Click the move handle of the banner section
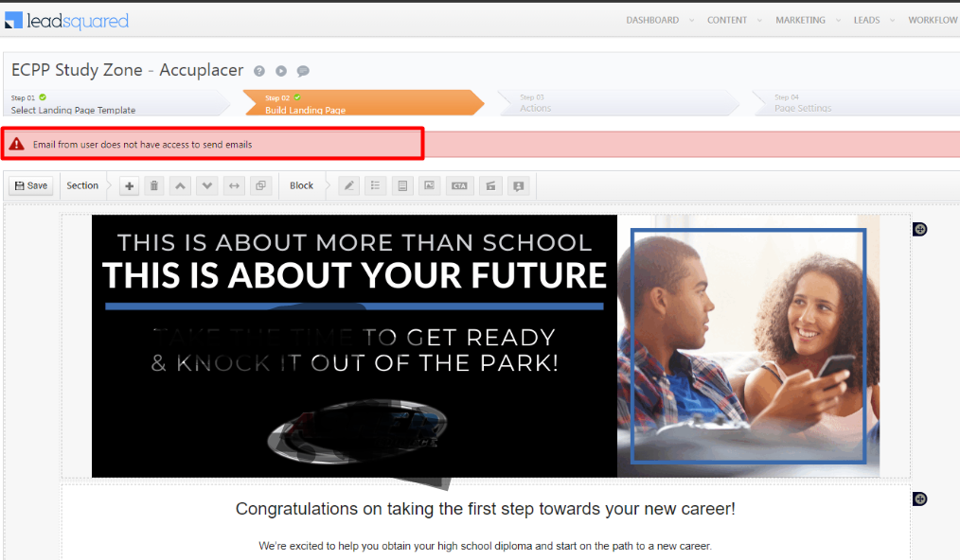The image size is (960, 560). click(x=919, y=230)
